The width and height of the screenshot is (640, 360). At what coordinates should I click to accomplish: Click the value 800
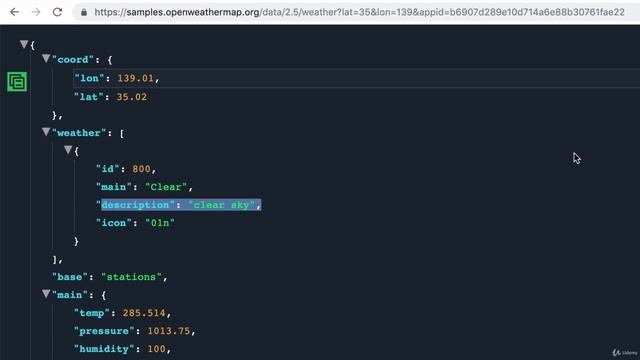click(x=141, y=169)
